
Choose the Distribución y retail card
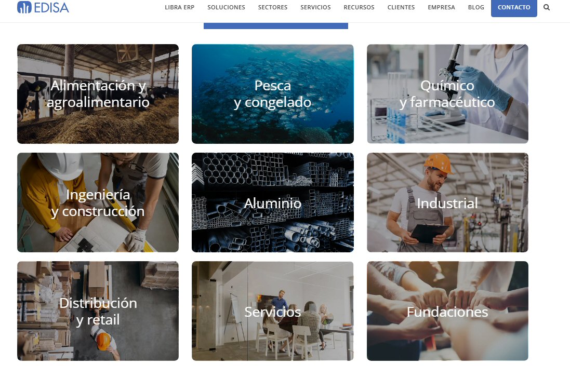98,311
